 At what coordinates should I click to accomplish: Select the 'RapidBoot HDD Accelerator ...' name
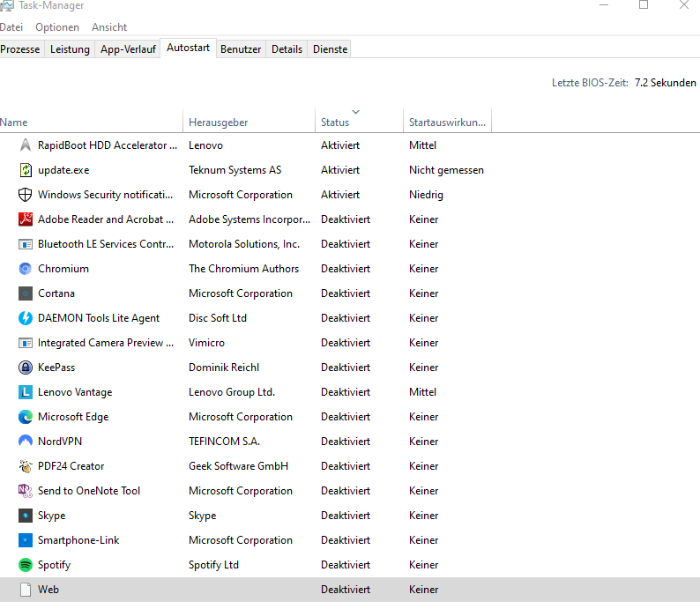[108, 145]
